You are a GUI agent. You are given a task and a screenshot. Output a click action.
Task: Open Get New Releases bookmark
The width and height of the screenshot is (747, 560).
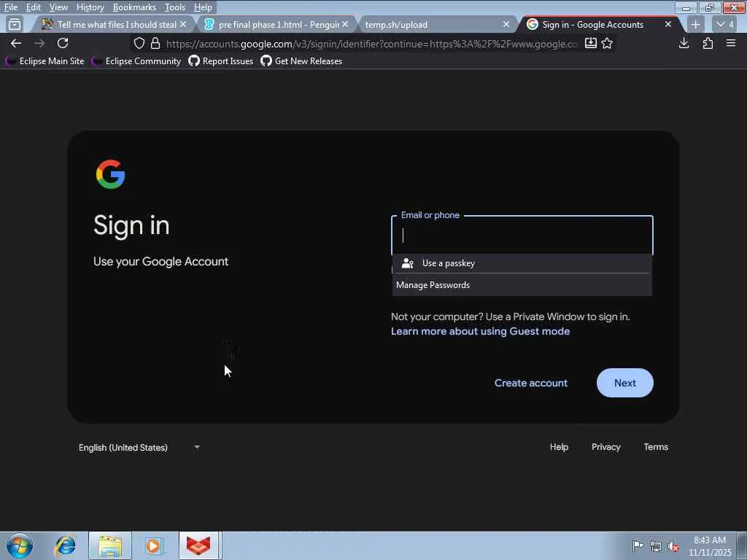pos(301,61)
